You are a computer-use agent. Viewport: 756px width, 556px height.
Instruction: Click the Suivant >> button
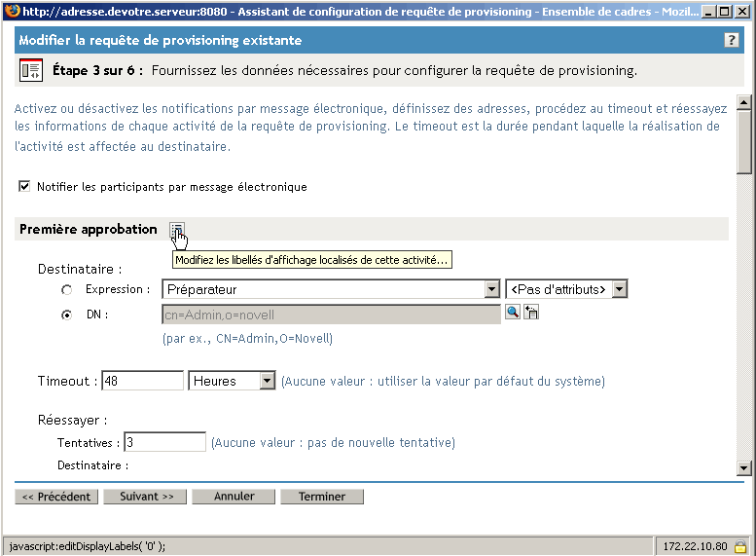point(146,497)
